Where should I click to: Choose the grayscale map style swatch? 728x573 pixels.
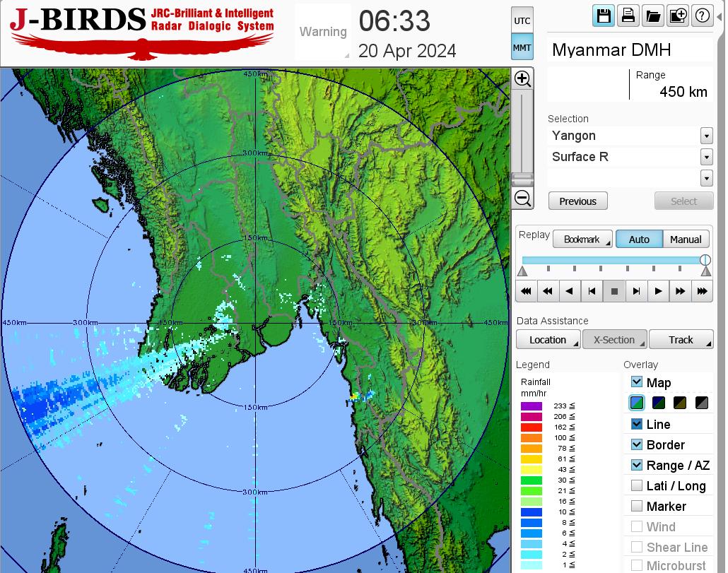[702, 403]
